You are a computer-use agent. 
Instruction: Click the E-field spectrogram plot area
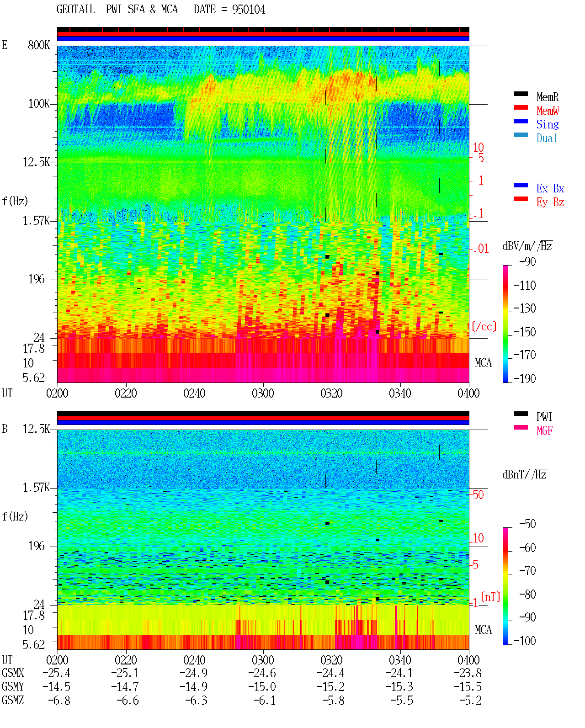[263, 214]
